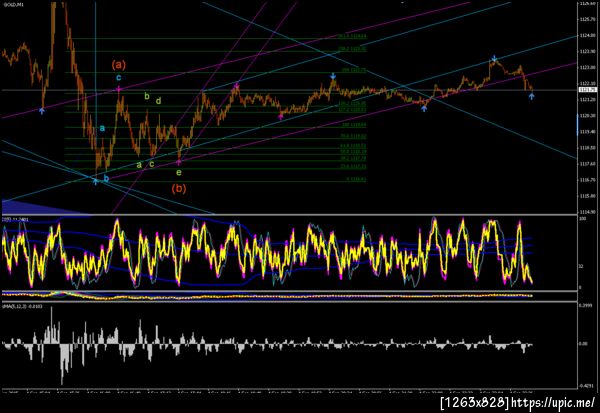
Task: Select the orange (b) wave label
Action: click(179, 188)
